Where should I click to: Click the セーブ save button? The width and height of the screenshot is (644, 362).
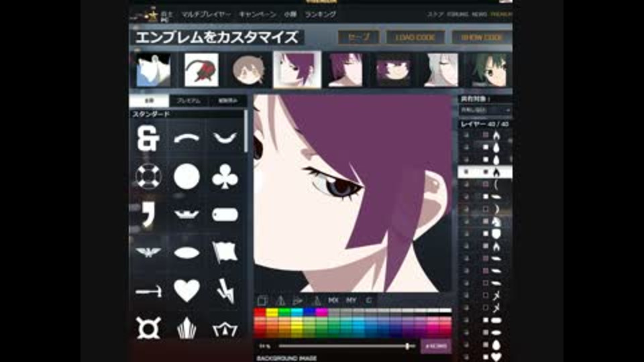358,38
